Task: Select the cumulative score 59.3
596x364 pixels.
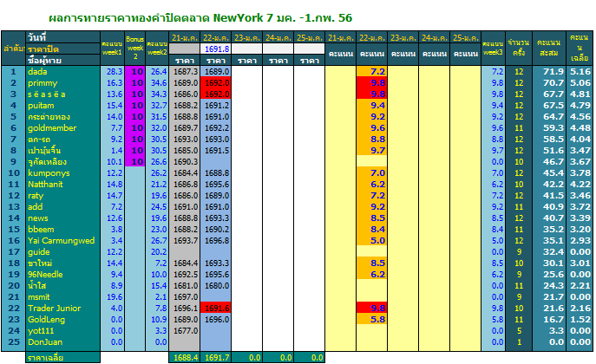Action: (x=548, y=128)
